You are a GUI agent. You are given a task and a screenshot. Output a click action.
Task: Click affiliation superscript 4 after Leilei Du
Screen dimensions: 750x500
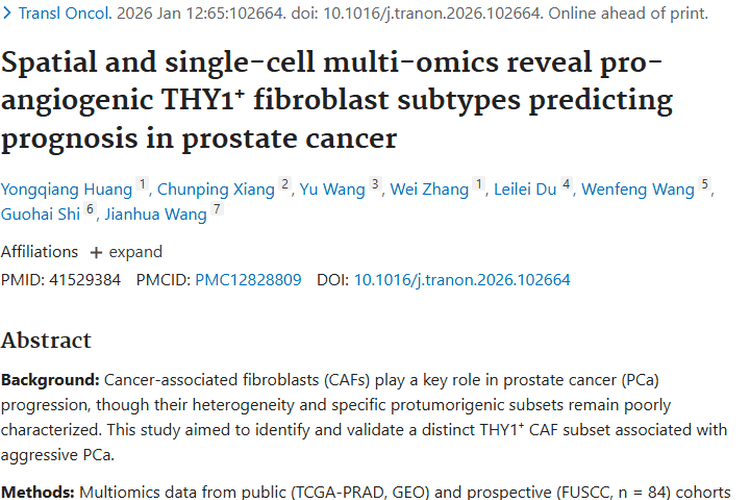click(566, 185)
